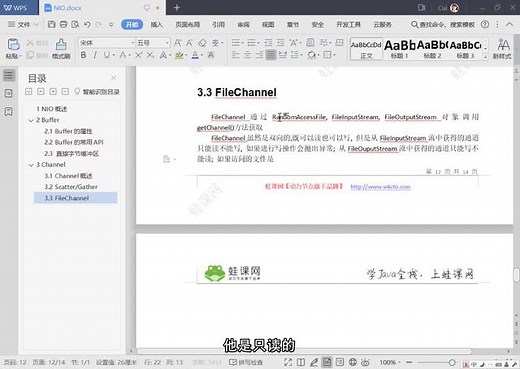This screenshot has height=369, width=520.
Task: Open help question mark icon
Action: point(485,24)
